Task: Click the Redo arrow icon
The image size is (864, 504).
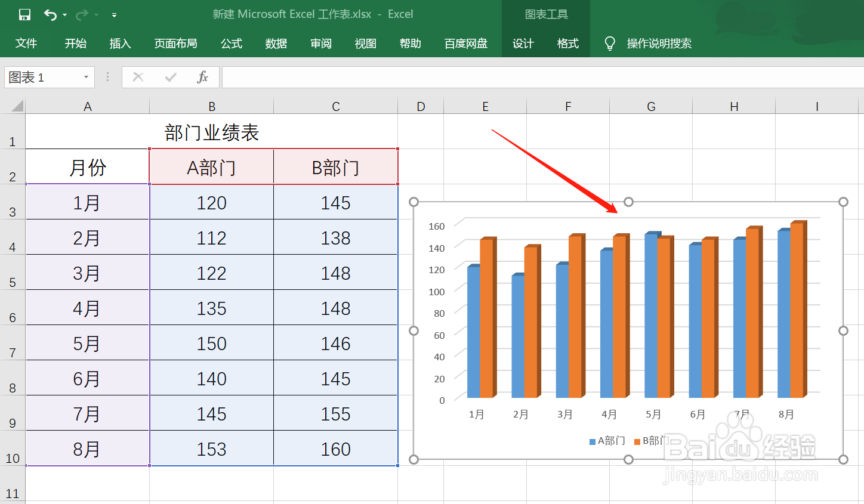Action: coord(82,14)
